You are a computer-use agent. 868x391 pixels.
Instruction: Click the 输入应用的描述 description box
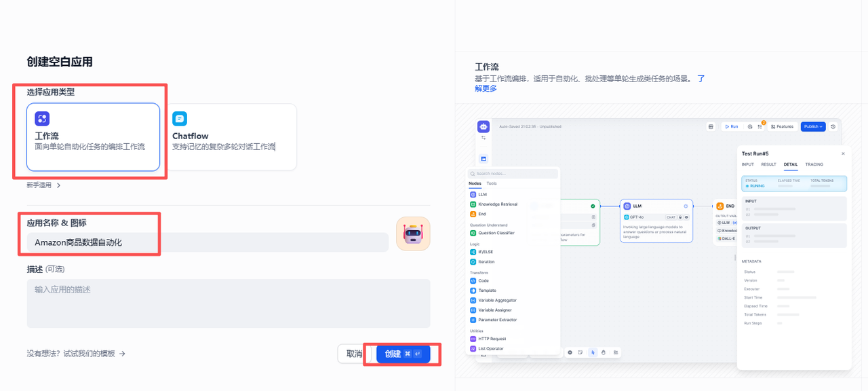[229, 303]
